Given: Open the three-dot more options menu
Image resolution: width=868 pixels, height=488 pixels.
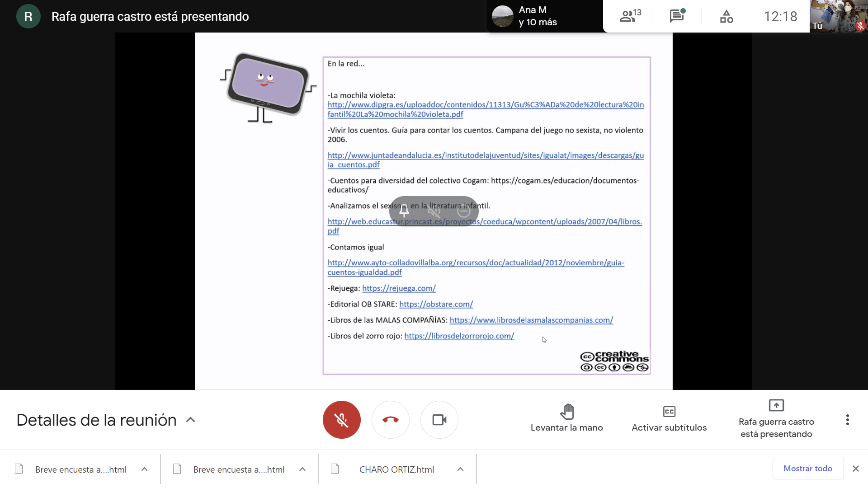Looking at the screenshot, I should pos(848,420).
